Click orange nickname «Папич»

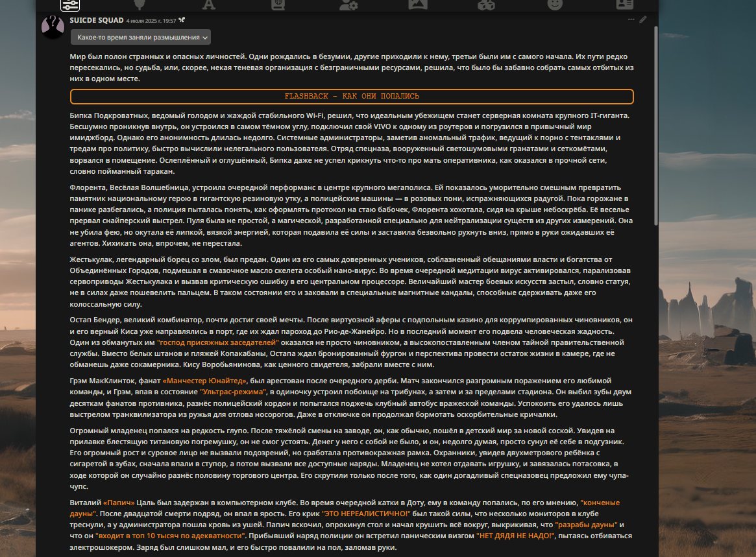click(x=119, y=503)
